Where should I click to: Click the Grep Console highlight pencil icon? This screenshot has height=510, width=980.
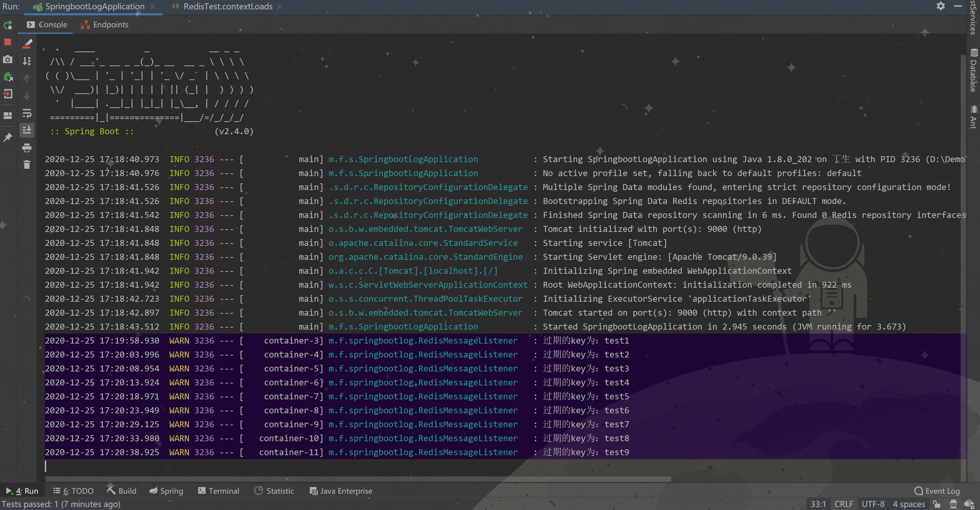pos(27,44)
